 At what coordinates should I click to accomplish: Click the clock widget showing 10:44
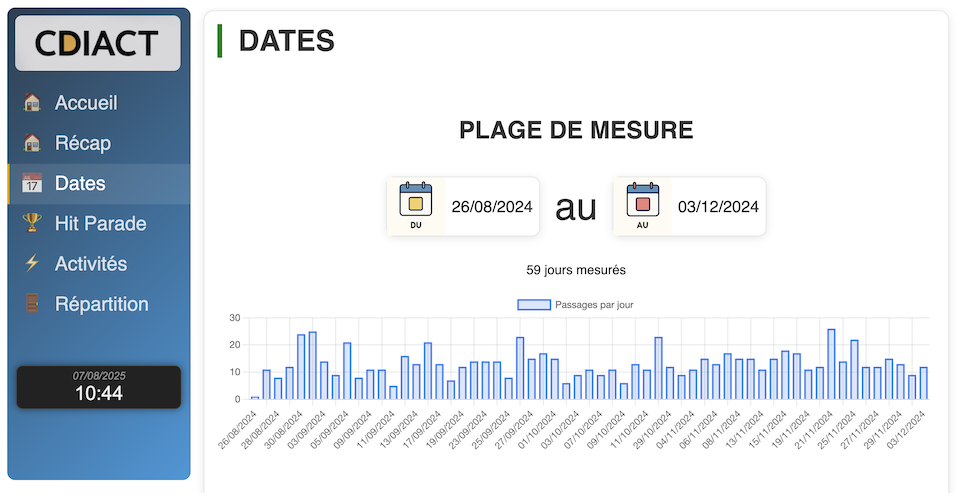coord(99,387)
